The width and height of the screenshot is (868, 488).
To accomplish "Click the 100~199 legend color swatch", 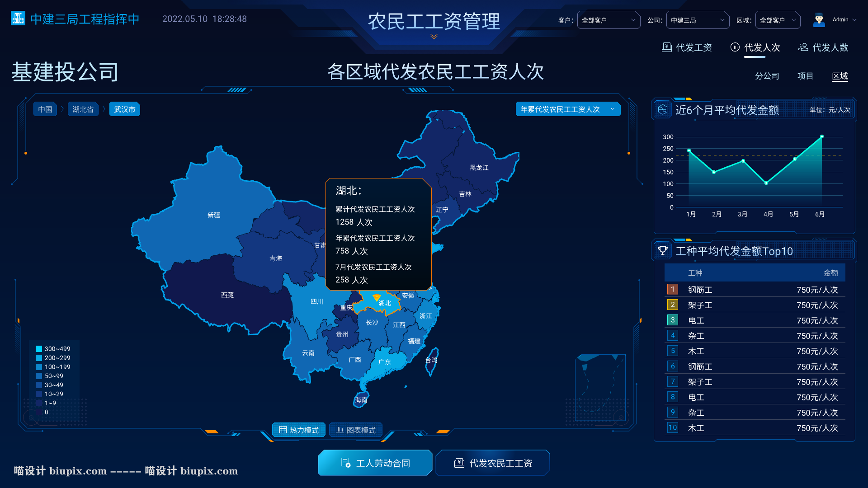I will [x=39, y=367].
